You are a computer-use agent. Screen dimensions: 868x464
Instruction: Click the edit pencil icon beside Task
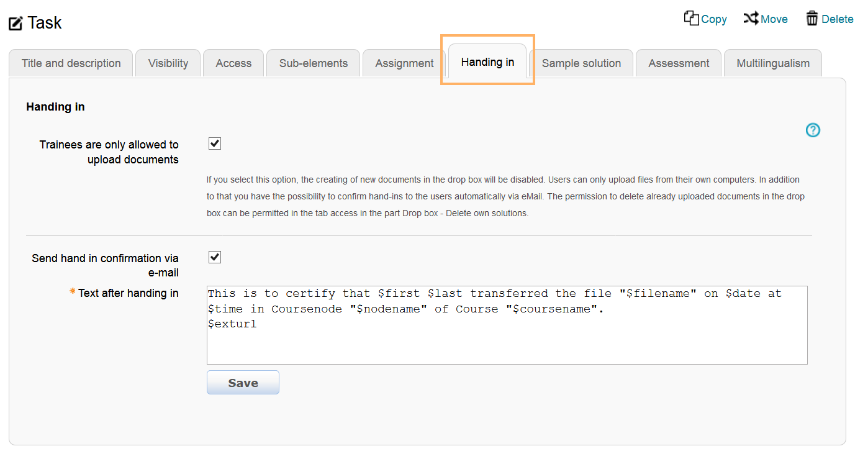[x=16, y=24]
